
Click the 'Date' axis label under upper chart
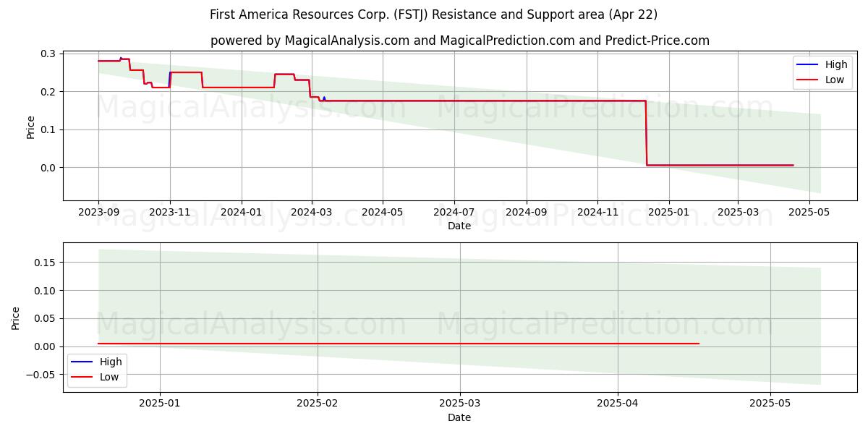[459, 226]
